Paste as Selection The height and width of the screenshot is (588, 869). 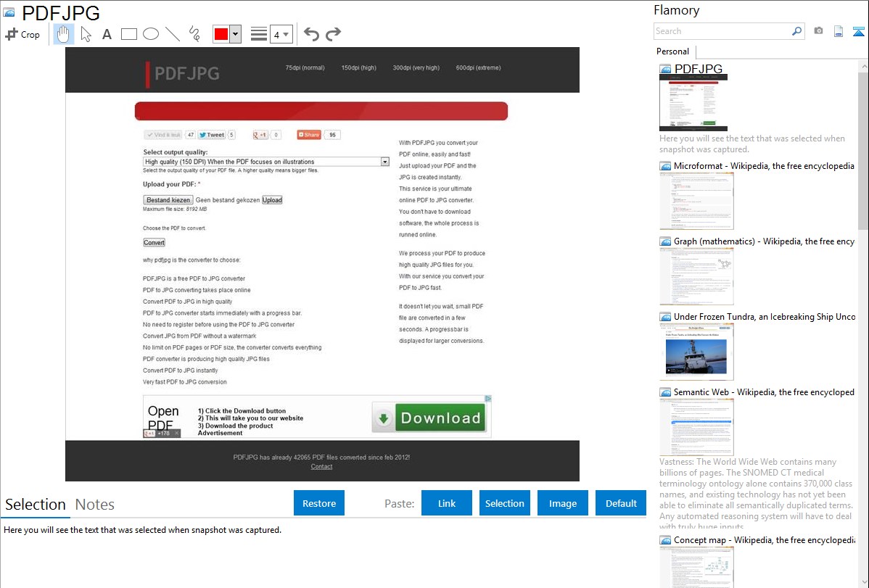coord(504,503)
